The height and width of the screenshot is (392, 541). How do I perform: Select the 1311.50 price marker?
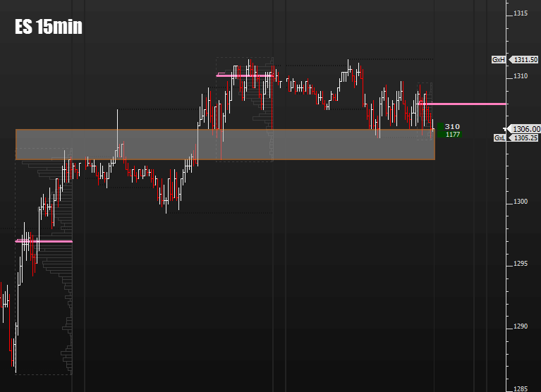524,60
